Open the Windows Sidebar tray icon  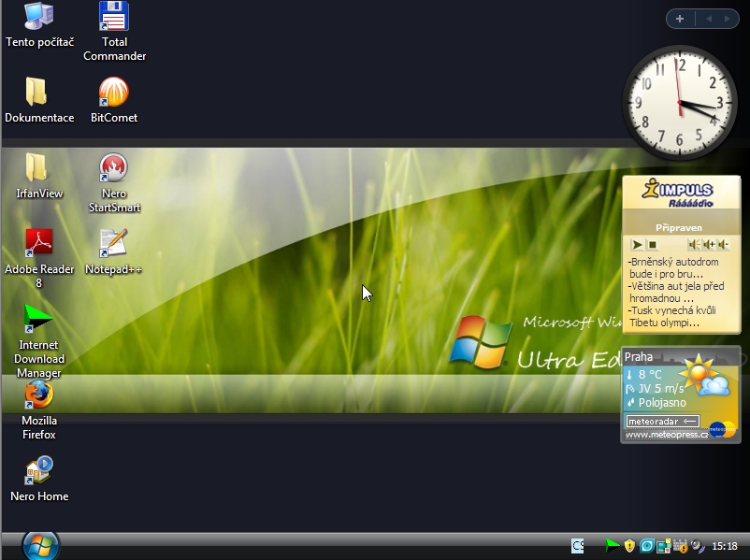point(663,546)
